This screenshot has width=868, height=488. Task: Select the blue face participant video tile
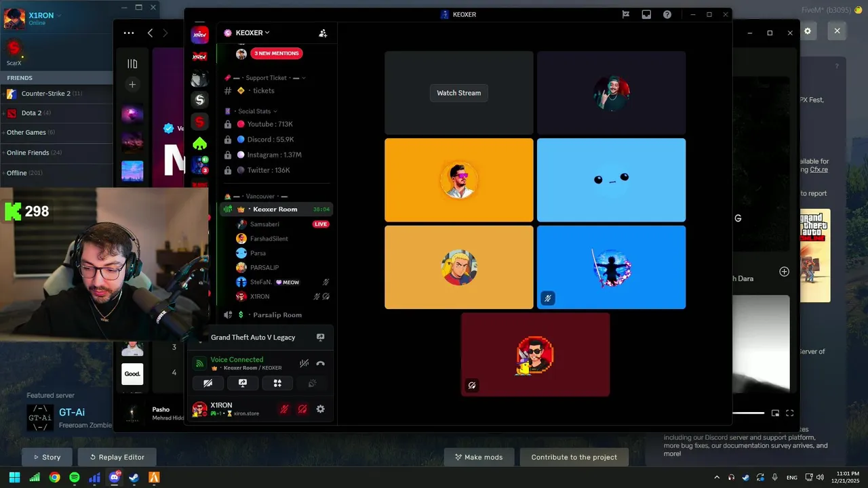coord(611,180)
